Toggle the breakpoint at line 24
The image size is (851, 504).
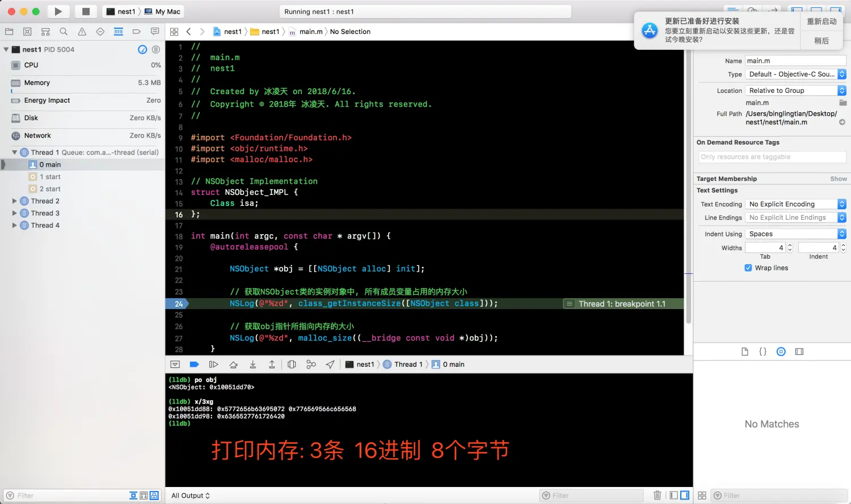(x=177, y=304)
